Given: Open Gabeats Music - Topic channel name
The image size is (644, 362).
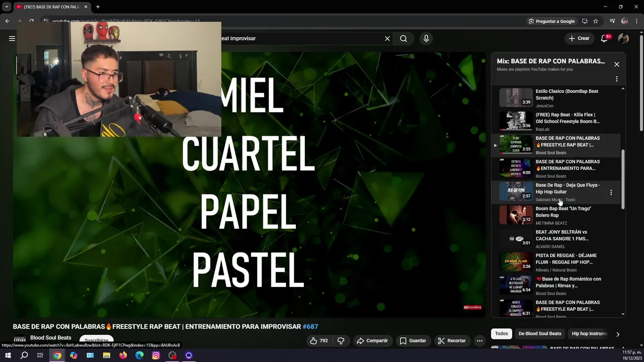Looking at the screenshot, I should pyautogui.click(x=555, y=200).
